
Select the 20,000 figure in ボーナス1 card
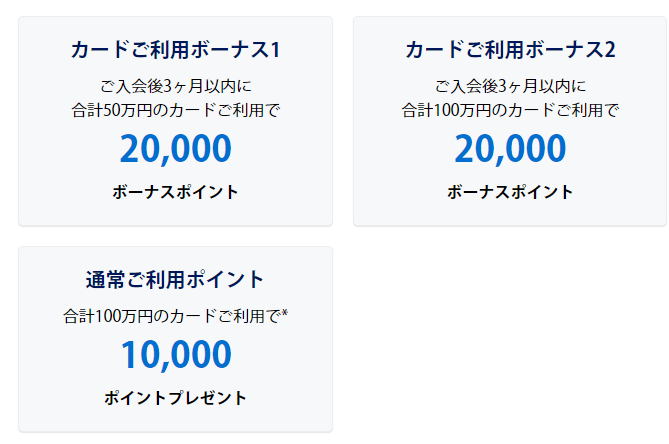pos(175,148)
